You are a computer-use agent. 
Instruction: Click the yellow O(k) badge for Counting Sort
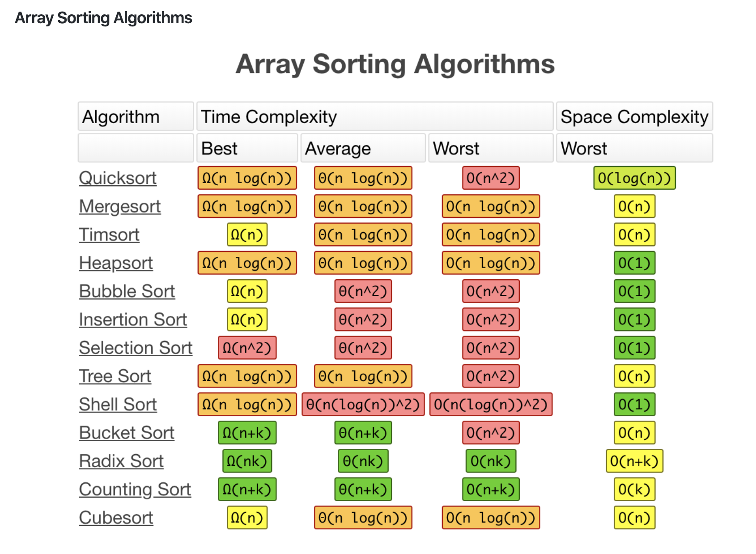pos(634,490)
